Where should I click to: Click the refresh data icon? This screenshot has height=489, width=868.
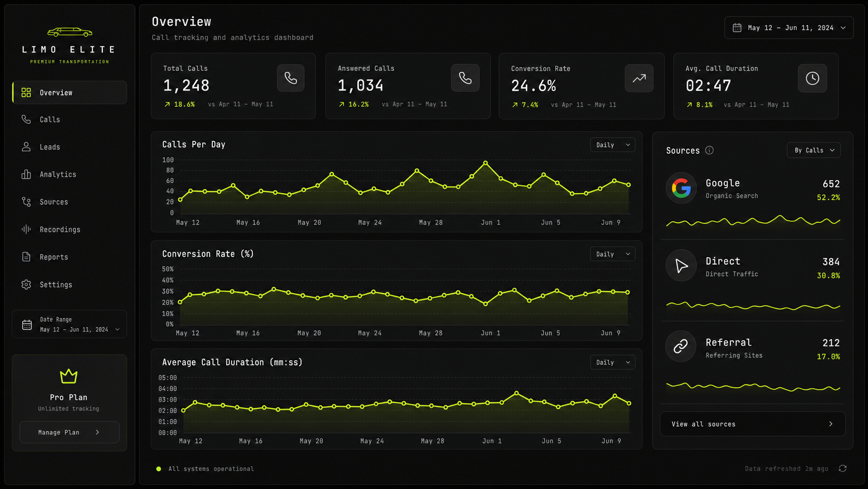(843, 468)
